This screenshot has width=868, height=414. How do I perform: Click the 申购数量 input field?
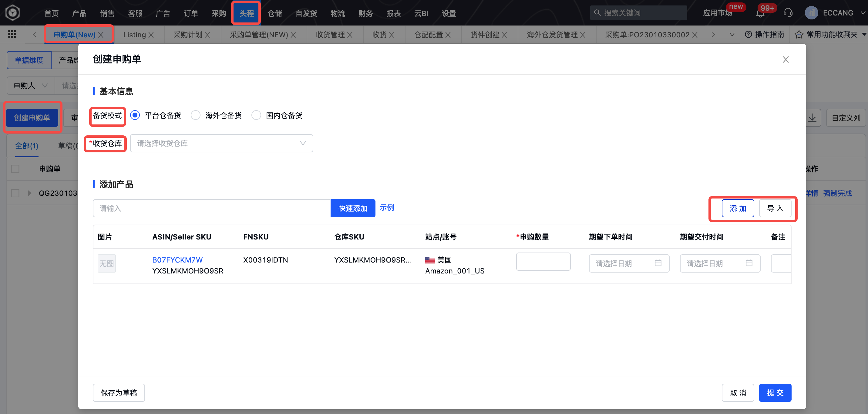click(x=543, y=261)
